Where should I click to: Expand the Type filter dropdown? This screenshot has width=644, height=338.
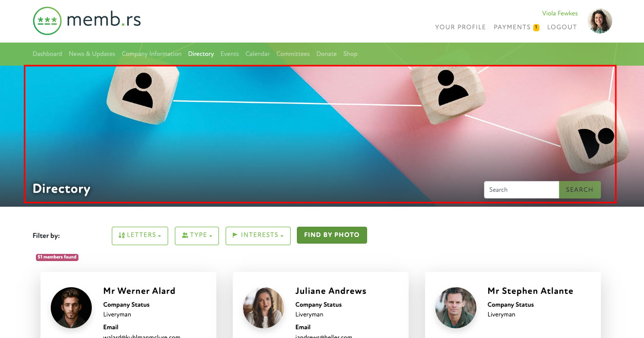pos(197,235)
